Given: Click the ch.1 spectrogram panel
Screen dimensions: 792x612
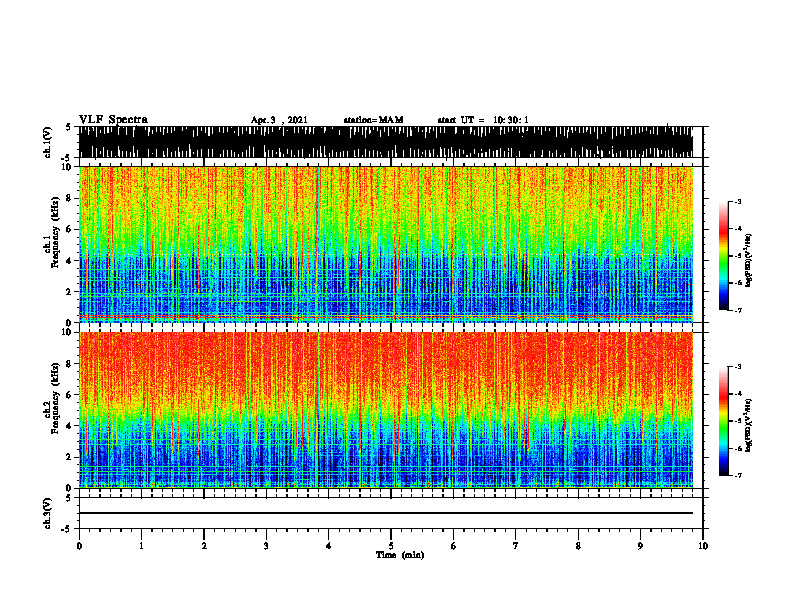Looking at the screenshot, I should point(386,244).
